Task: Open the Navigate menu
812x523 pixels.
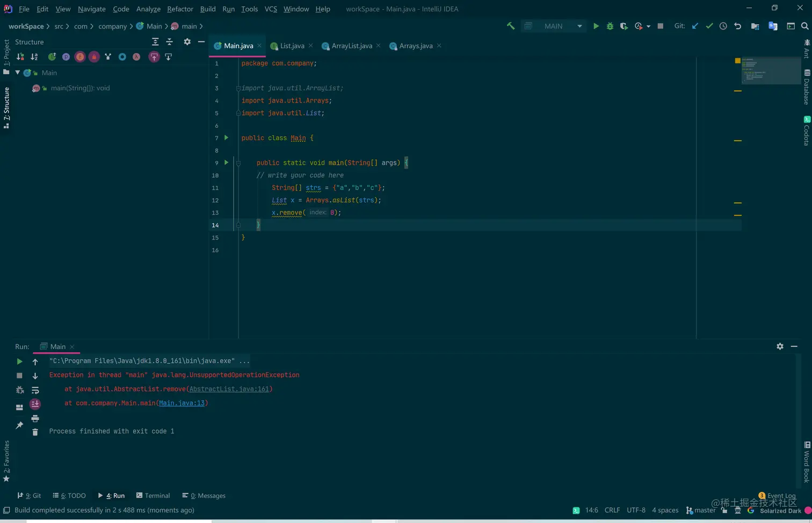Action: (91, 9)
